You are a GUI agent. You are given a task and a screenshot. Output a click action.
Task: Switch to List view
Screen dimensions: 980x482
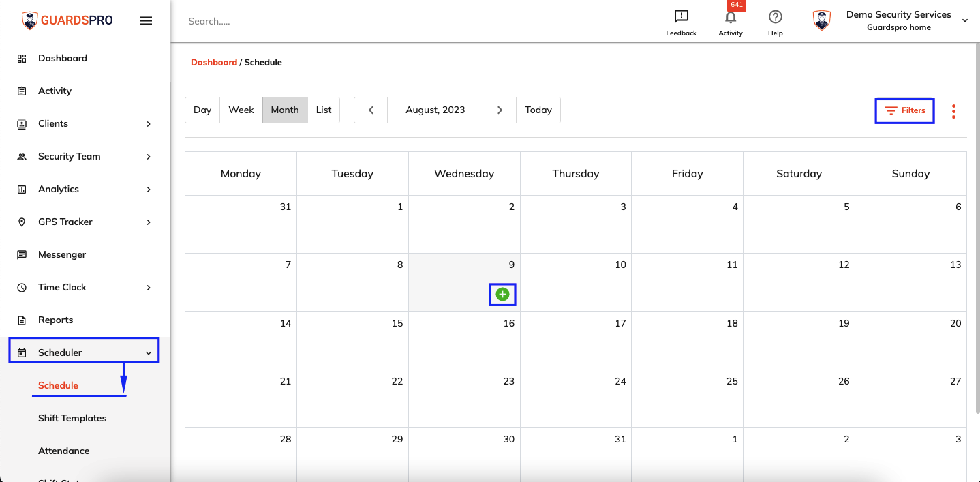(x=324, y=110)
